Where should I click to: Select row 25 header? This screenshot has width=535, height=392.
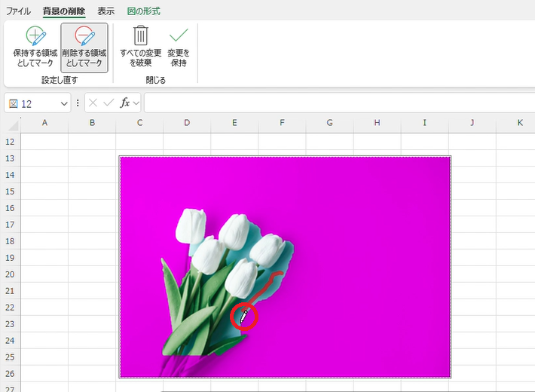click(x=11, y=357)
